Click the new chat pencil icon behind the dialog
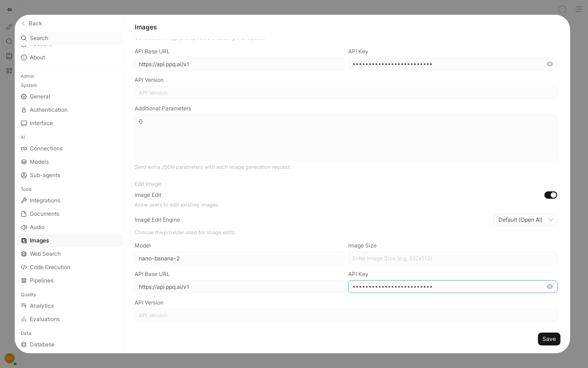Screen dimensions: 588x368 click(9, 27)
